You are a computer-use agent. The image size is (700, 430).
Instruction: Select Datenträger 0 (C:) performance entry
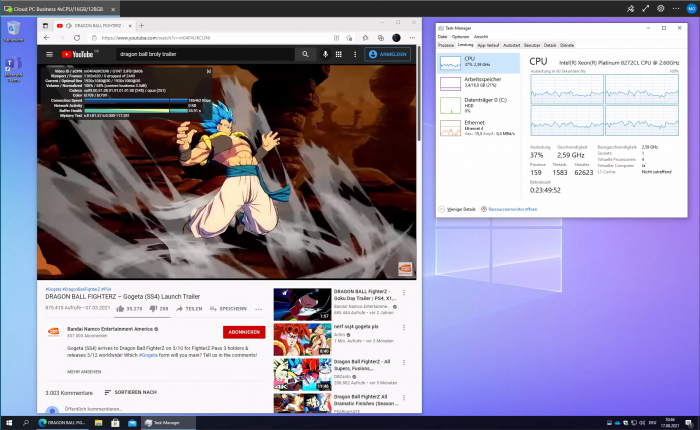(x=479, y=105)
